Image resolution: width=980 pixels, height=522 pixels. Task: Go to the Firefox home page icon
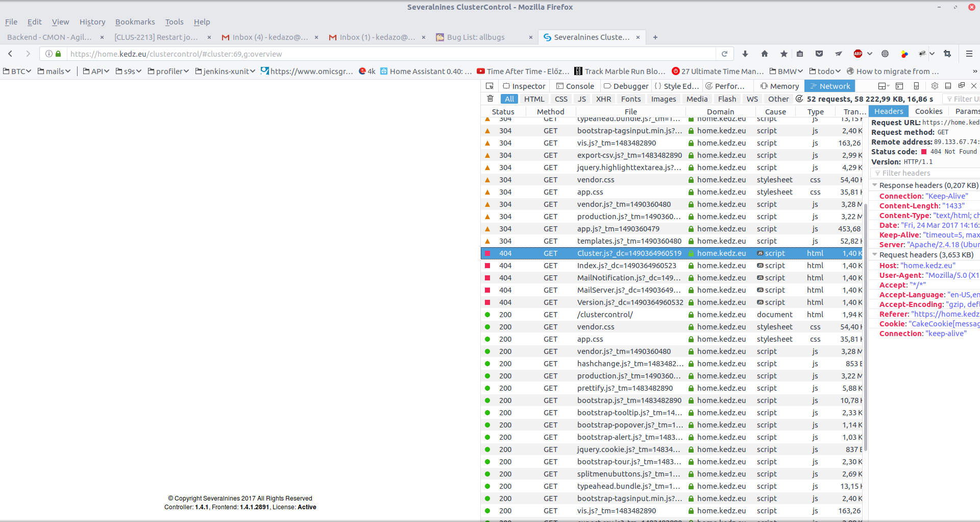765,54
